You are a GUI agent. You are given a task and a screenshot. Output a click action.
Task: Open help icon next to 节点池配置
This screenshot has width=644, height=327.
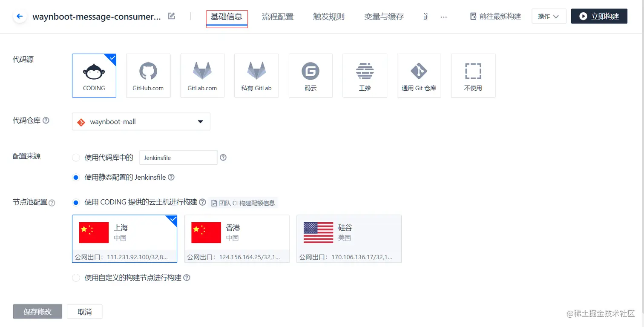(52, 203)
